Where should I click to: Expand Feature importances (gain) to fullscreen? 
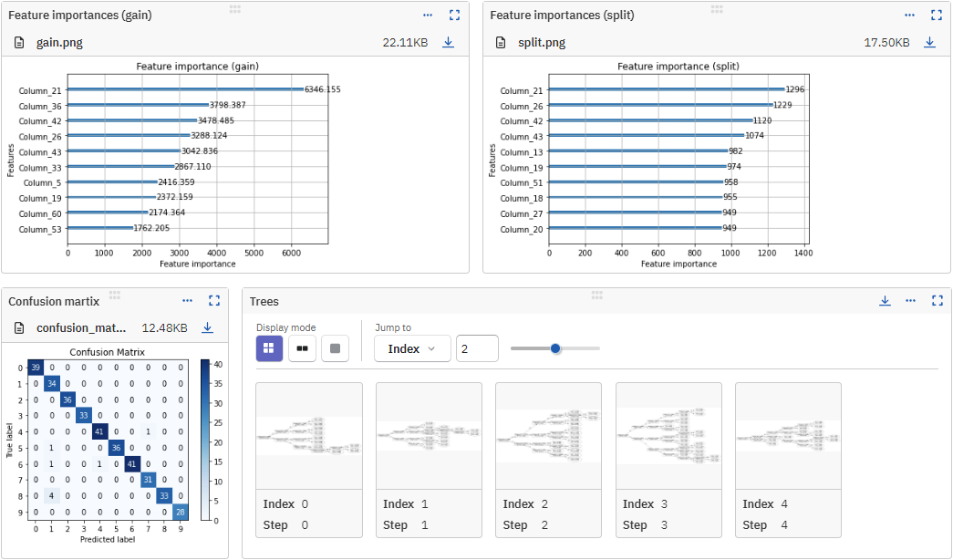(x=454, y=15)
